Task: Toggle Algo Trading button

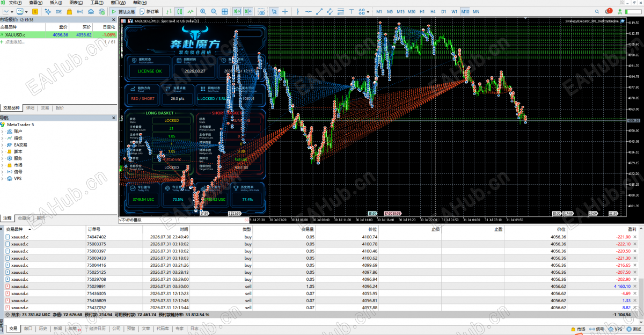Action: click(123, 11)
